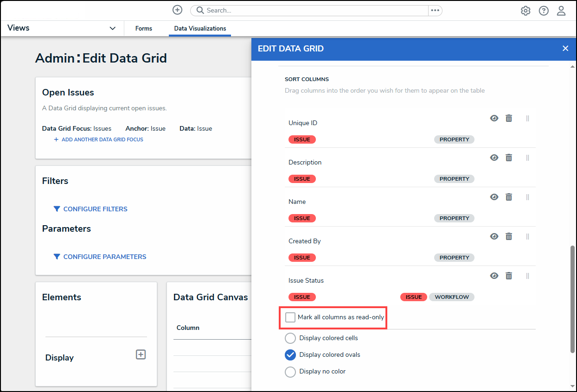
Task: Click trash icon for Created By column
Action: pos(509,236)
